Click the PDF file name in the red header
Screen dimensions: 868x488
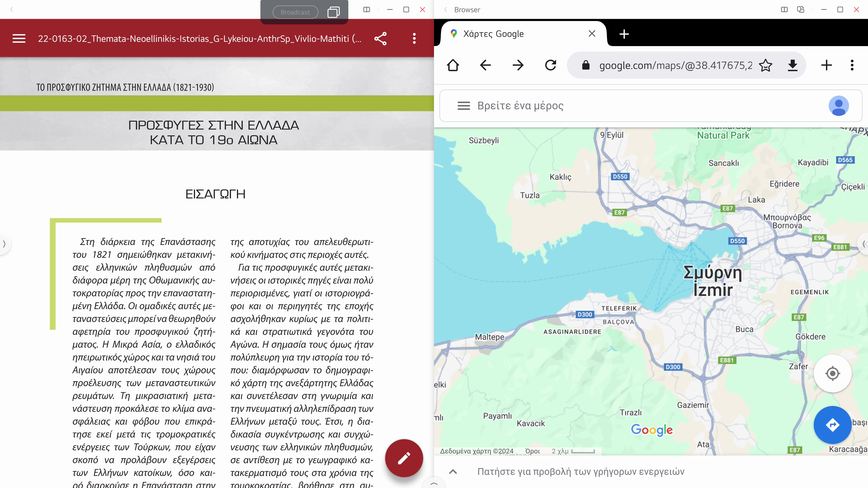click(199, 39)
